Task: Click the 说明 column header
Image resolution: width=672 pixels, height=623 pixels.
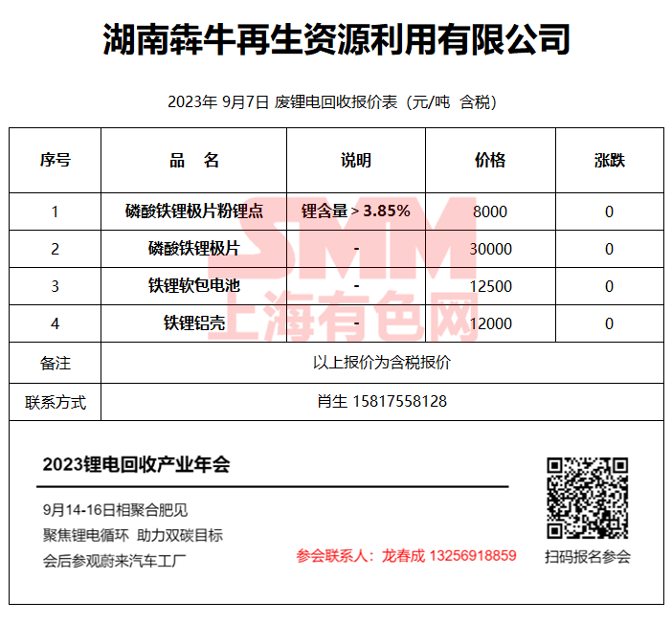Action: 356,160
